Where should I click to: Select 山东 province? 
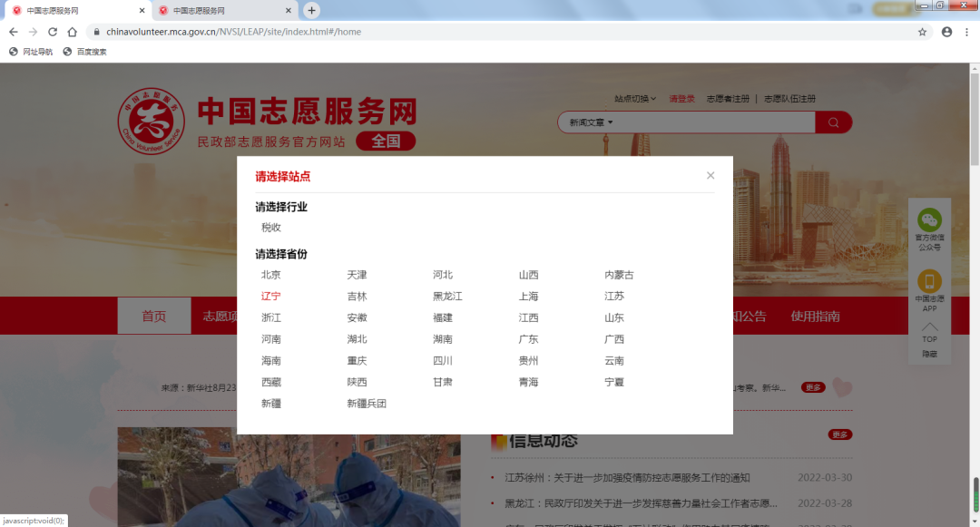[x=613, y=317]
